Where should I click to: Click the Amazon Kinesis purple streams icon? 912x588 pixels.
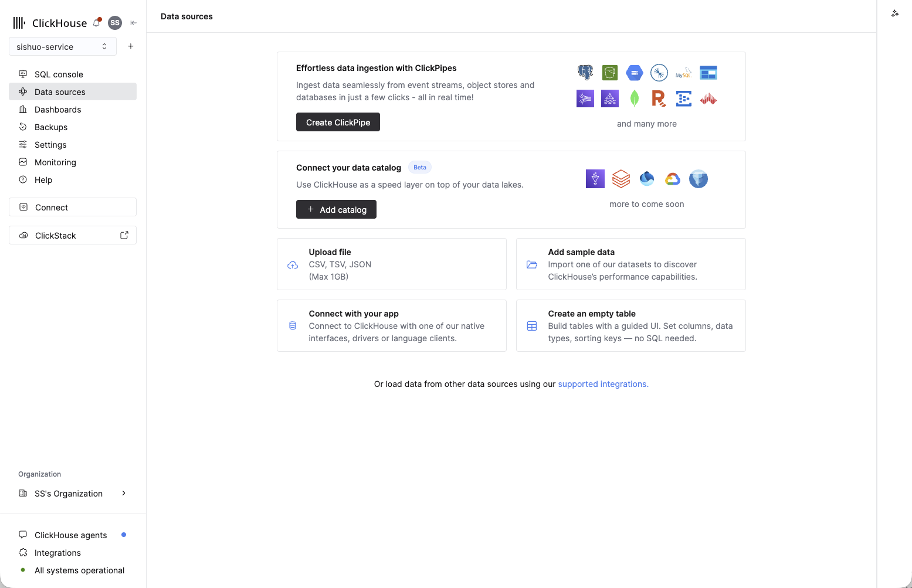(585, 98)
